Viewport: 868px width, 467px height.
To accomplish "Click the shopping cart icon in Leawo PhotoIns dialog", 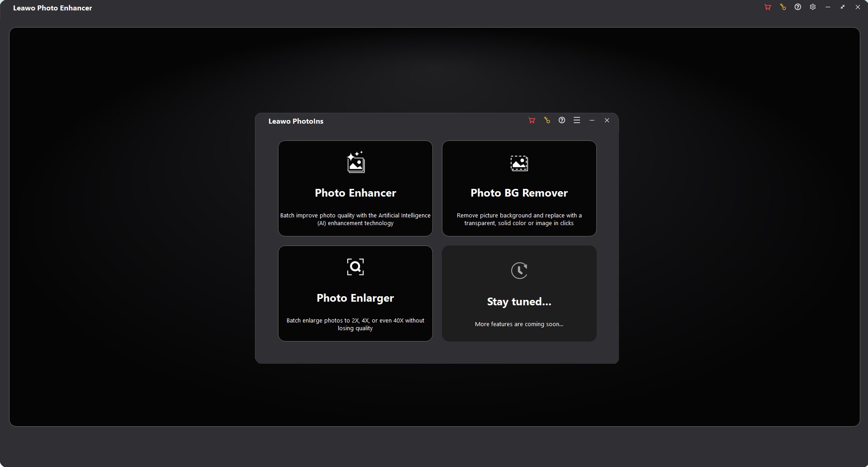I will [x=532, y=120].
